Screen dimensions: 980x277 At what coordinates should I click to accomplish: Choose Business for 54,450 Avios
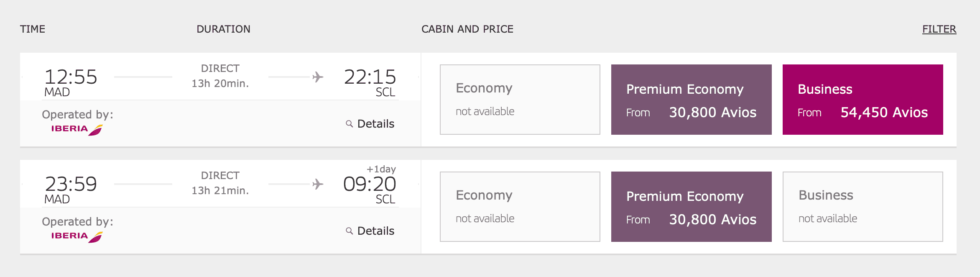point(863,100)
